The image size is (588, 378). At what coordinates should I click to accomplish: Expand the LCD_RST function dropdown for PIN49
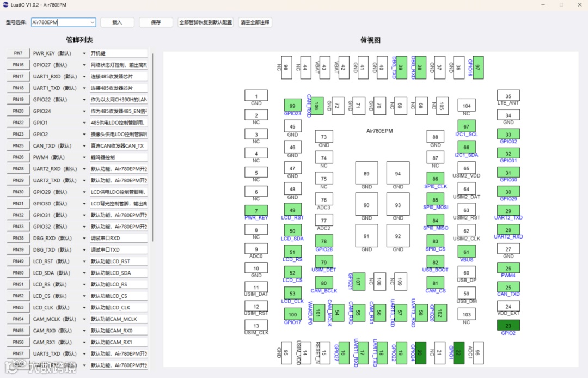coord(84,261)
